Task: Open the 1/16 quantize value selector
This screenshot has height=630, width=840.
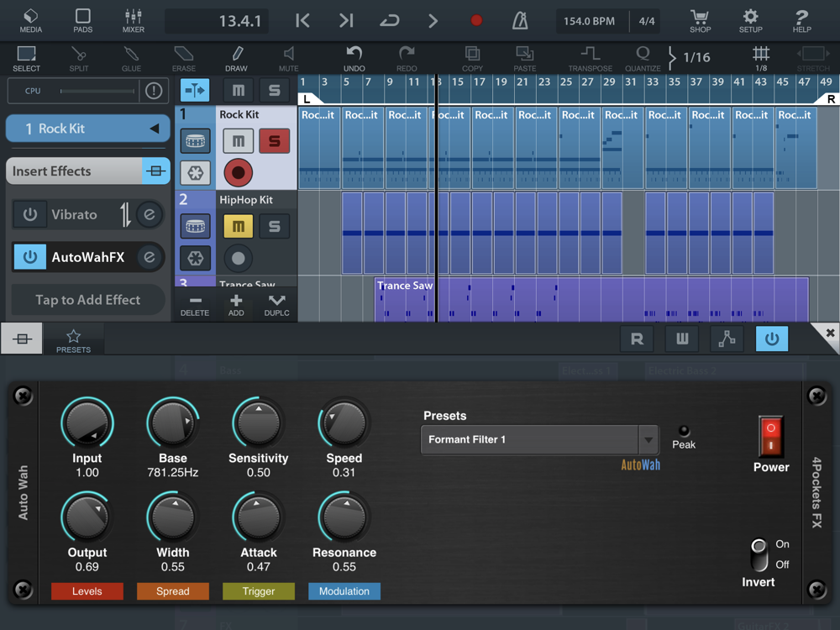Action: [690, 57]
